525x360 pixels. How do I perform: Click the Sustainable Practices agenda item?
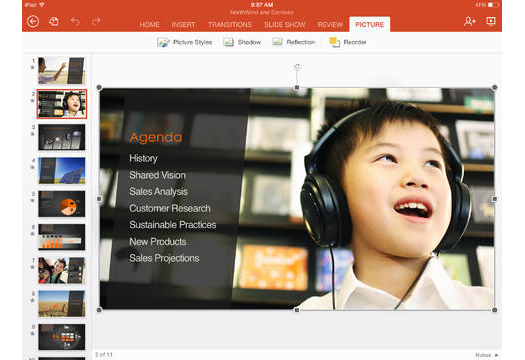click(x=173, y=225)
